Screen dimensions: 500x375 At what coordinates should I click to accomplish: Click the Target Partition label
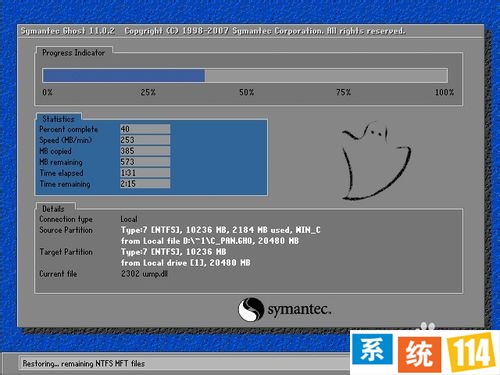66,252
